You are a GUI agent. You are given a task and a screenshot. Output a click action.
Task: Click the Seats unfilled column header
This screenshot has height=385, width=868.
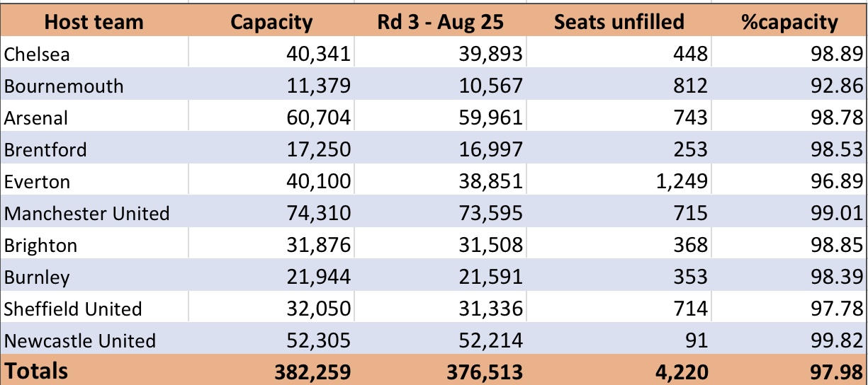[619, 23]
